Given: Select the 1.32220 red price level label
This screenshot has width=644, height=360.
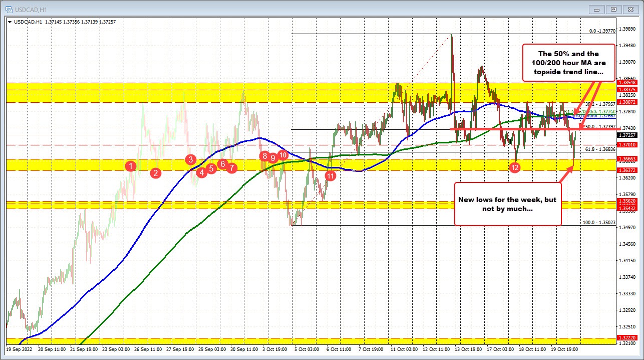Looking at the screenshot, I should [628, 338].
